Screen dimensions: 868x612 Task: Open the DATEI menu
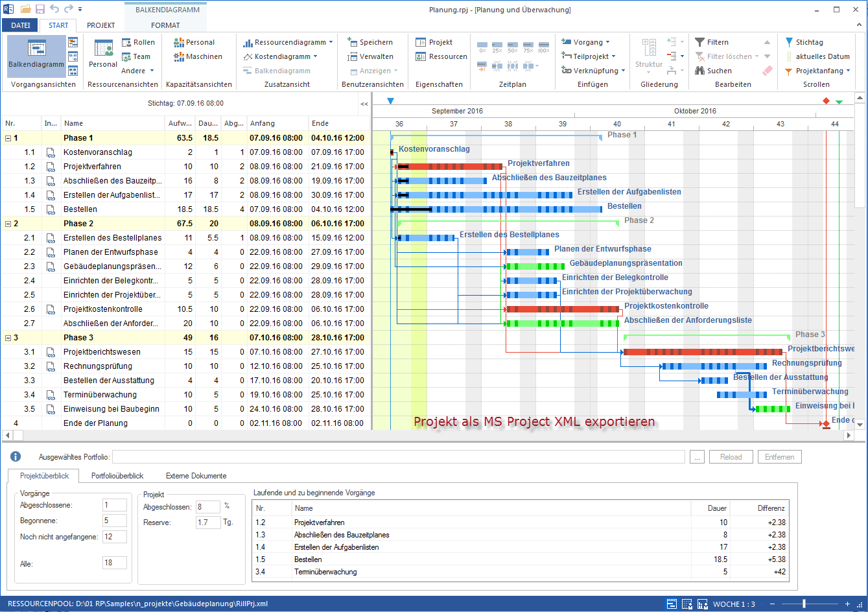[x=20, y=25]
